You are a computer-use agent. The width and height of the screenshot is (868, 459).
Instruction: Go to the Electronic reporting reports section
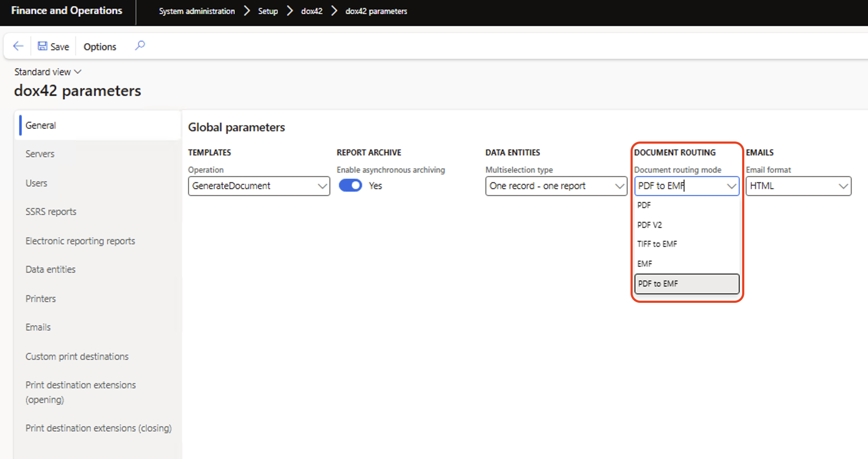point(80,240)
